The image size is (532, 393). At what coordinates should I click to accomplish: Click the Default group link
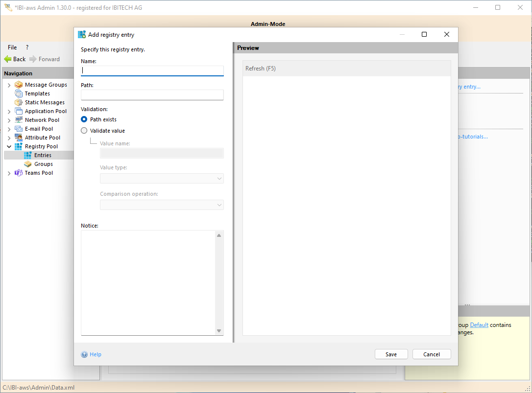coord(479,325)
